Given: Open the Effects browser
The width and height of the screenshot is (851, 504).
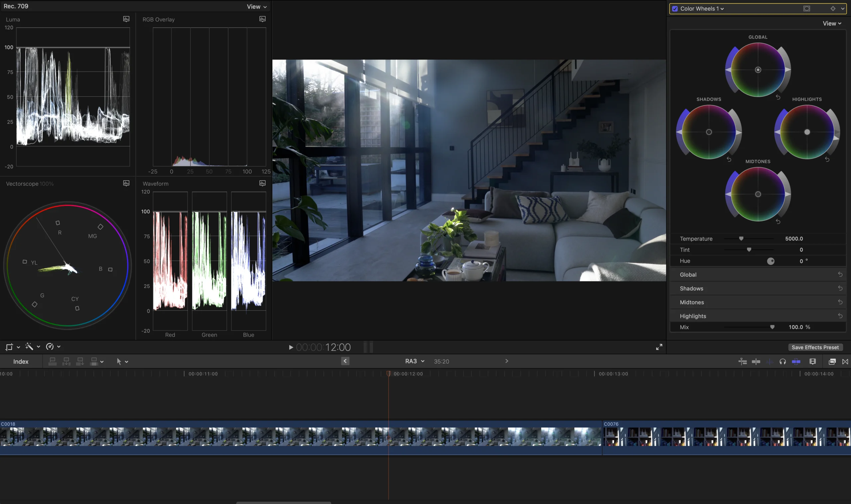Looking at the screenshot, I should pyautogui.click(x=832, y=361).
